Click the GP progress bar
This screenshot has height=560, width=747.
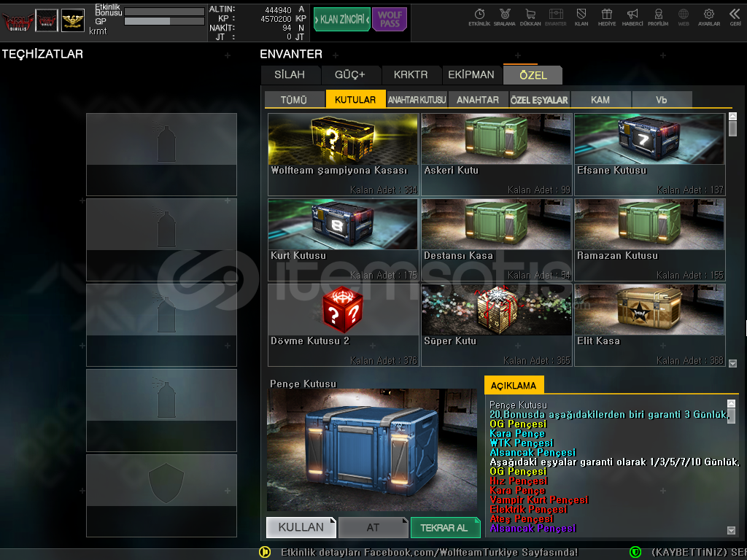(164, 21)
